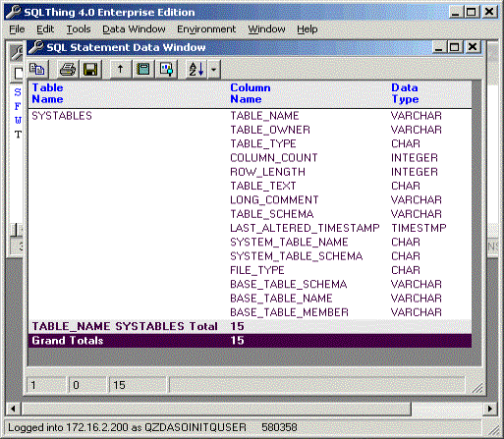Select the SYSTABLES table name cell

click(62, 116)
